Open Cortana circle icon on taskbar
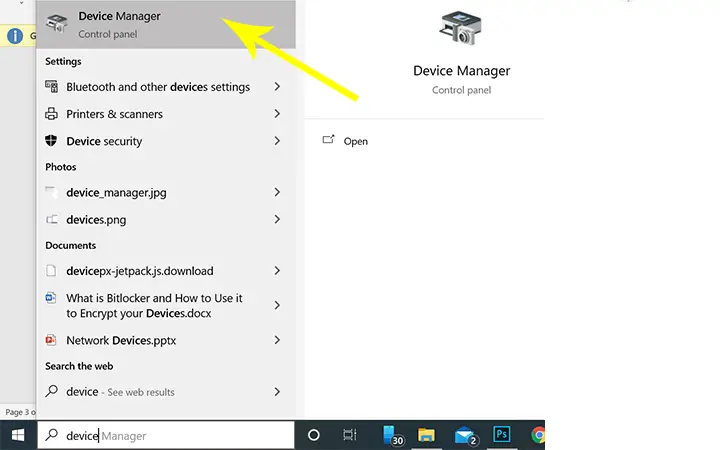 tap(314, 434)
